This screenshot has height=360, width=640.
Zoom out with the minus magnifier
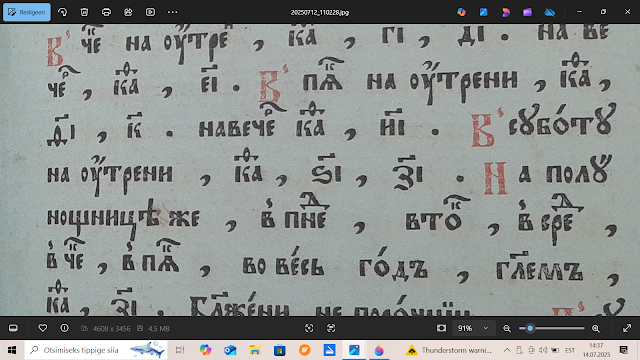pyautogui.click(x=507, y=328)
